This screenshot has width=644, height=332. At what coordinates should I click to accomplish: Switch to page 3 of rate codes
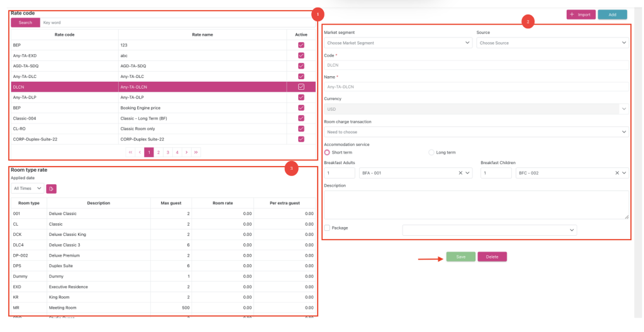coord(168,152)
